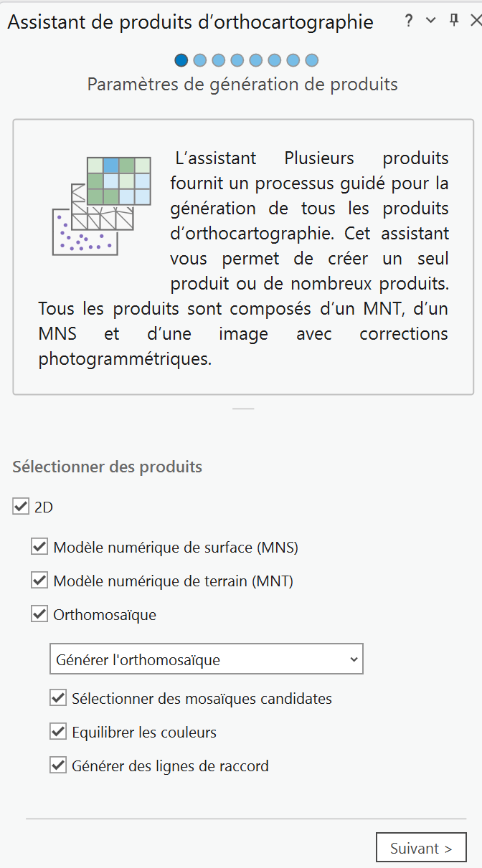Click the collapse handle below description box
The height and width of the screenshot is (868, 482).
[x=243, y=409]
